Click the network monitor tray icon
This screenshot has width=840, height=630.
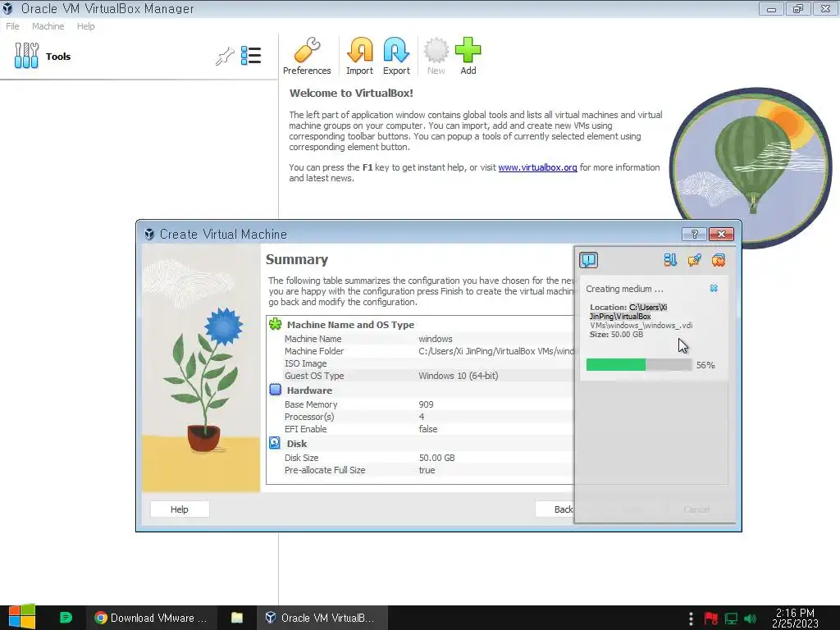click(x=731, y=619)
